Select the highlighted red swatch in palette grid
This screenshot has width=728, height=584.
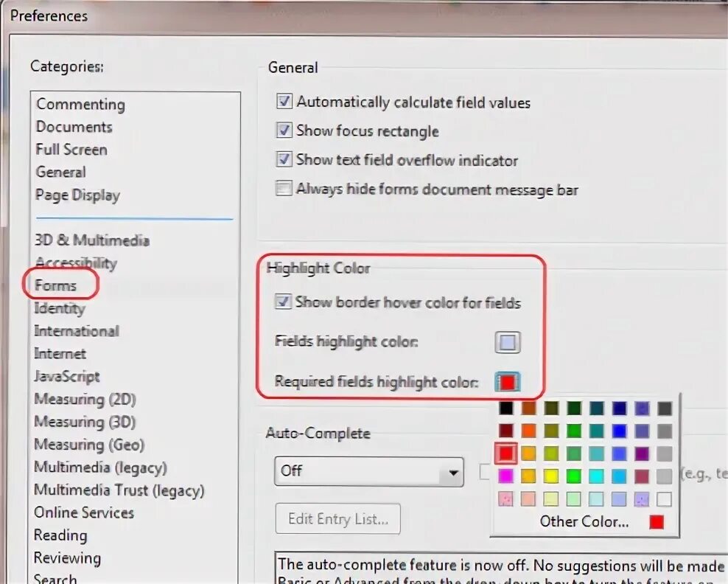pos(506,453)
